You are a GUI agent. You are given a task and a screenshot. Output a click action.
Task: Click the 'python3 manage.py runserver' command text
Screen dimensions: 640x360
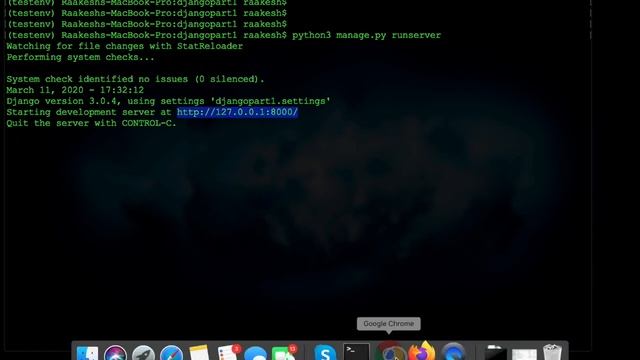coord(367,35)
